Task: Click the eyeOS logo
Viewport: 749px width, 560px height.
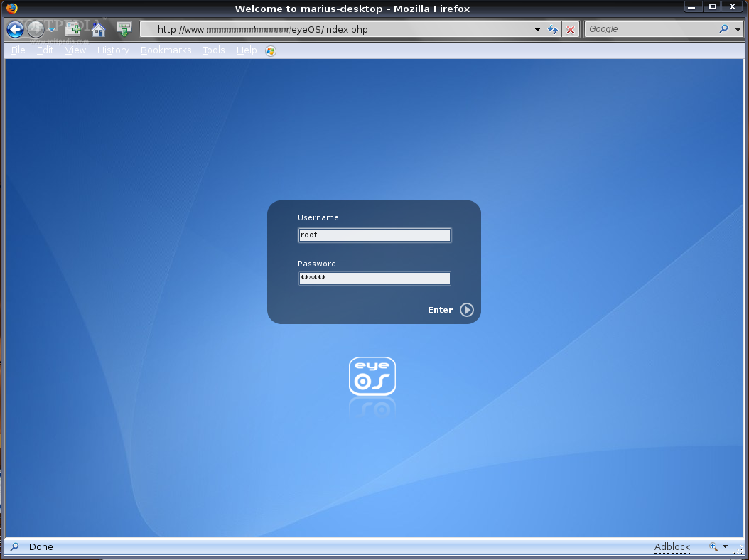Action: point(372,376)
